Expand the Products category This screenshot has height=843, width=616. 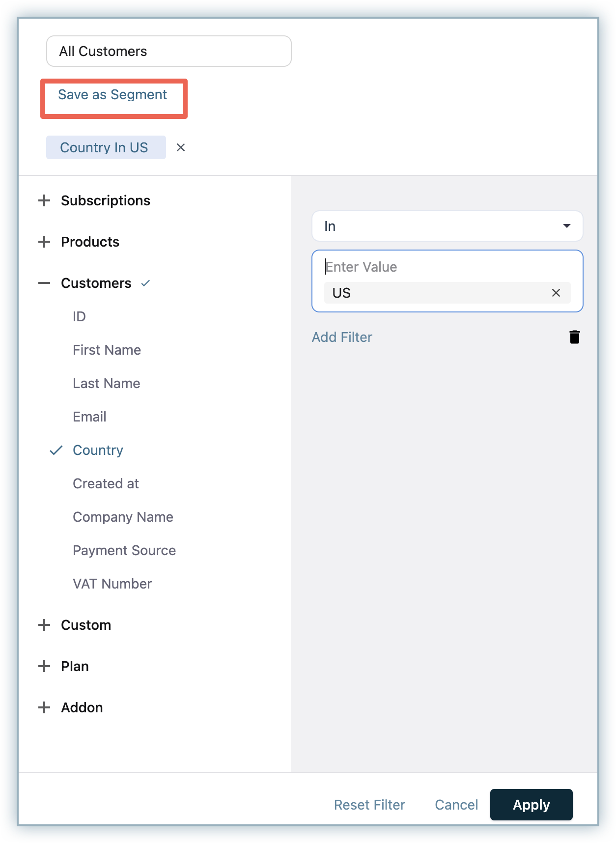tap(44, 242)
